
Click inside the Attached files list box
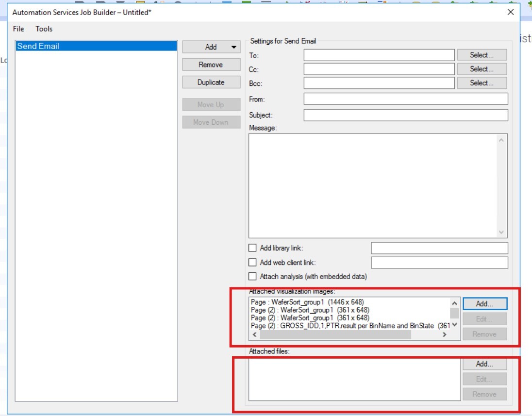354,380
